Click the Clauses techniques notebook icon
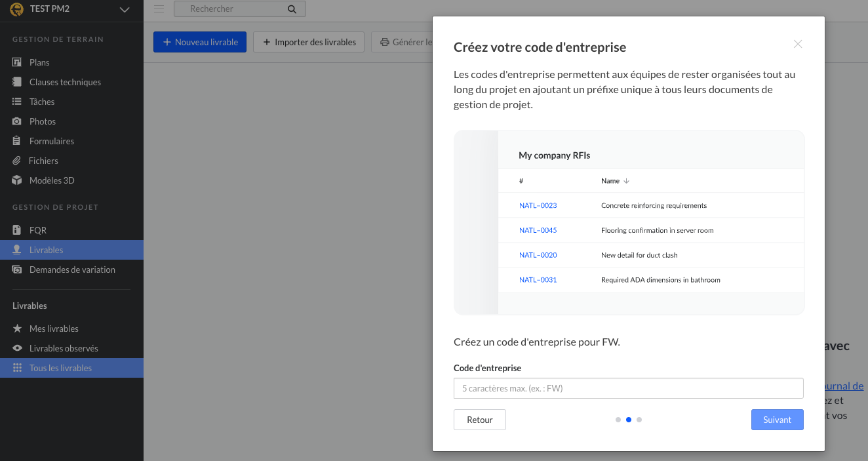Image resolution: width=868 pixels, height=461 pixels. tap(17, 82)
